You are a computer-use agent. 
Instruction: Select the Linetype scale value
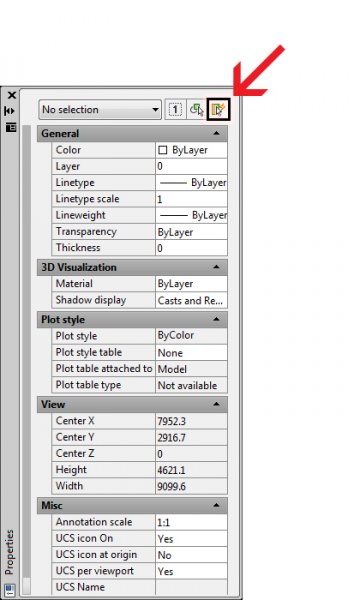[191, 199]
